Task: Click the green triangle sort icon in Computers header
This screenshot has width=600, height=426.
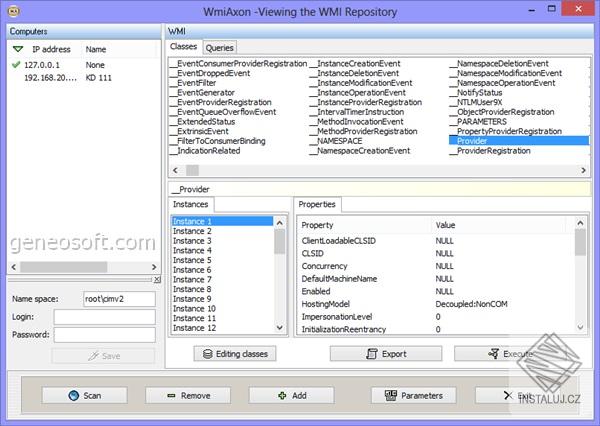Action: click(18, 49)
